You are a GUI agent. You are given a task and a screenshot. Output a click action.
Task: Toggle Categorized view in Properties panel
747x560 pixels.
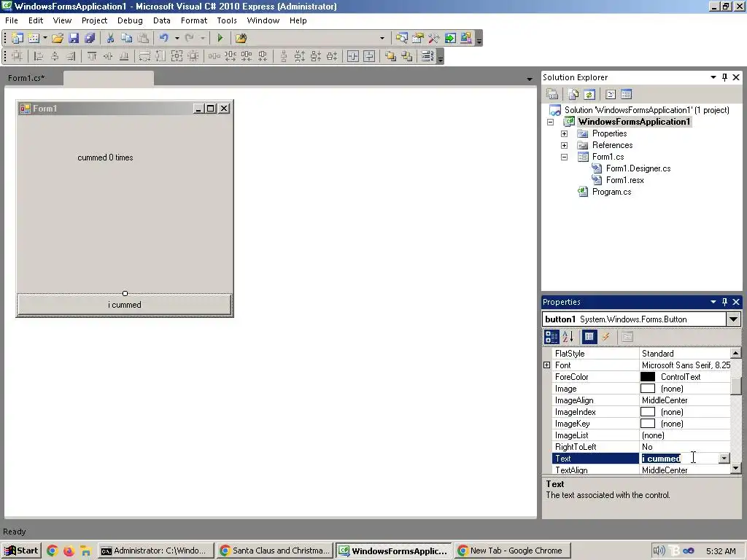click(551, 337)
